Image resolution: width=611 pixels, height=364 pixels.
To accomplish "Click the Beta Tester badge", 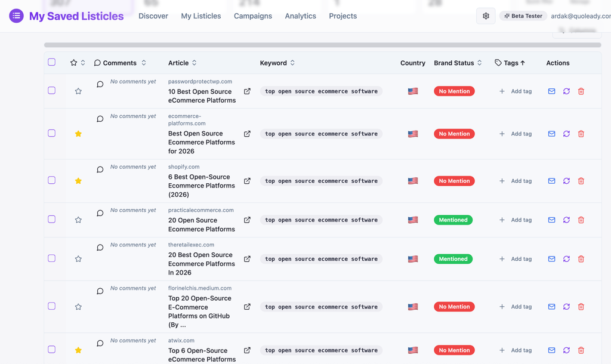I will [523, 16].
